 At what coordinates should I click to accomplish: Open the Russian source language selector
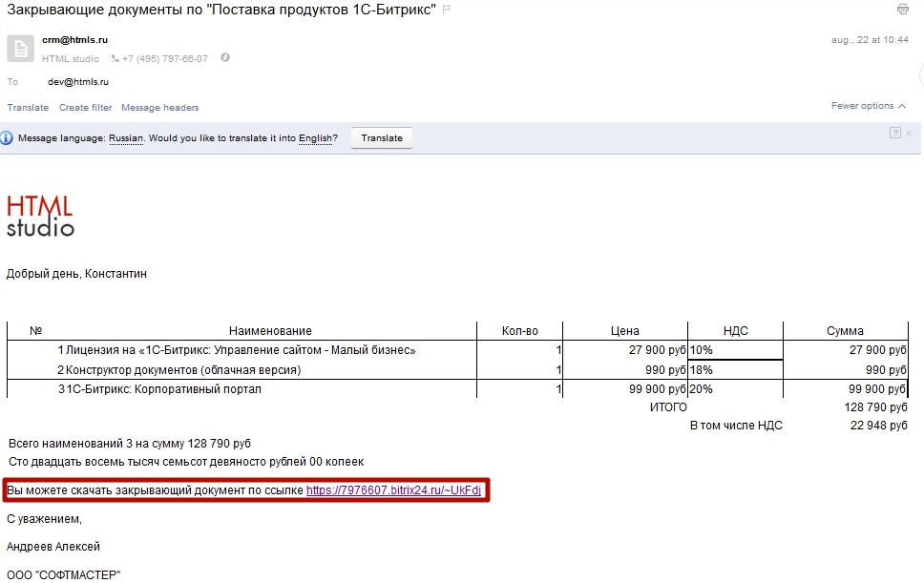click(x=125, y=138)
